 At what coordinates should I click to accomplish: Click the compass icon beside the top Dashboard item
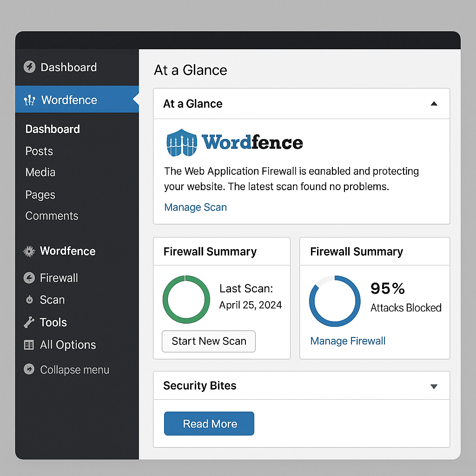(29, 67)
